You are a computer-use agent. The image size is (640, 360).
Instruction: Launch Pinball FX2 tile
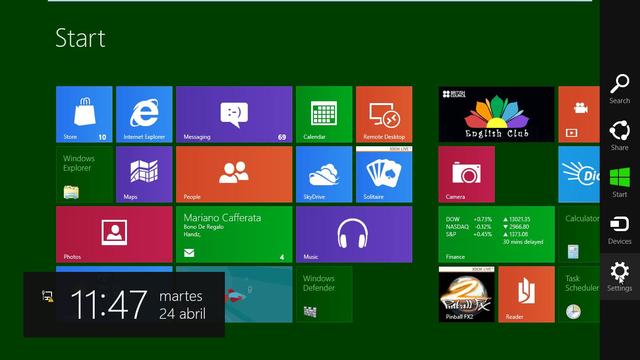point(467,294)
